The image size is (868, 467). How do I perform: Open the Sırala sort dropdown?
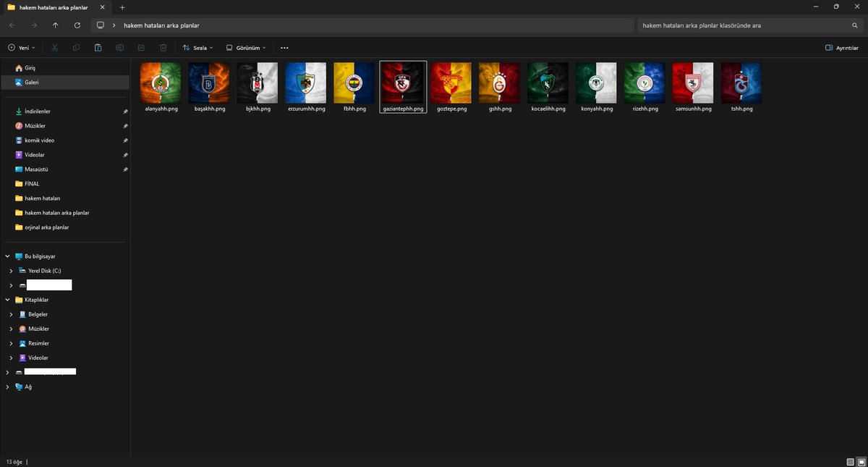tap(197, 48)
